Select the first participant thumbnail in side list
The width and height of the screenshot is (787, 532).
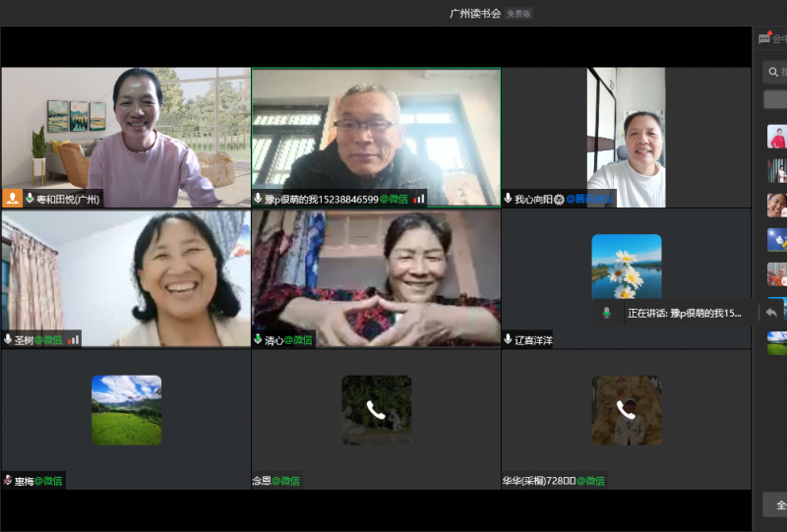click(x=777, y=137)
